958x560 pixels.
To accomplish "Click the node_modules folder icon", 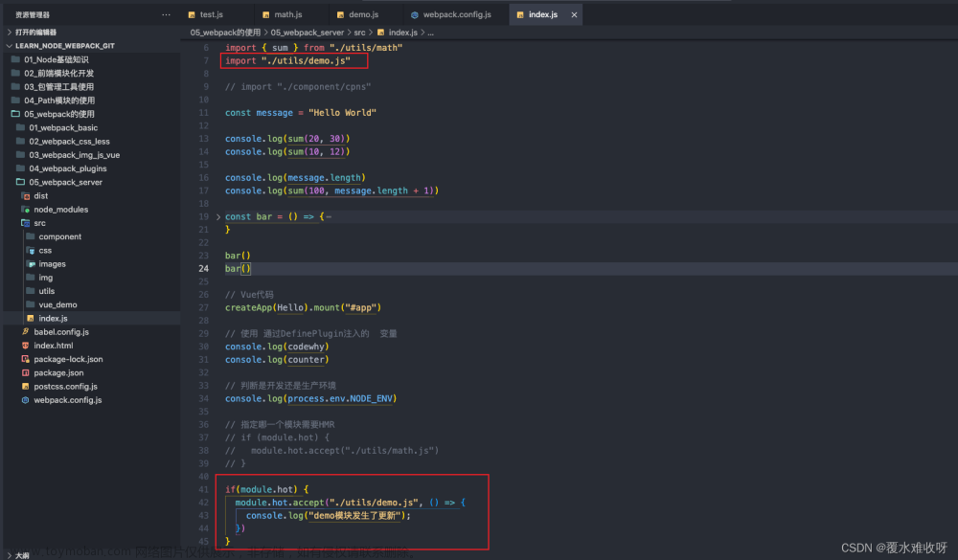I will (x=26, y=210).
